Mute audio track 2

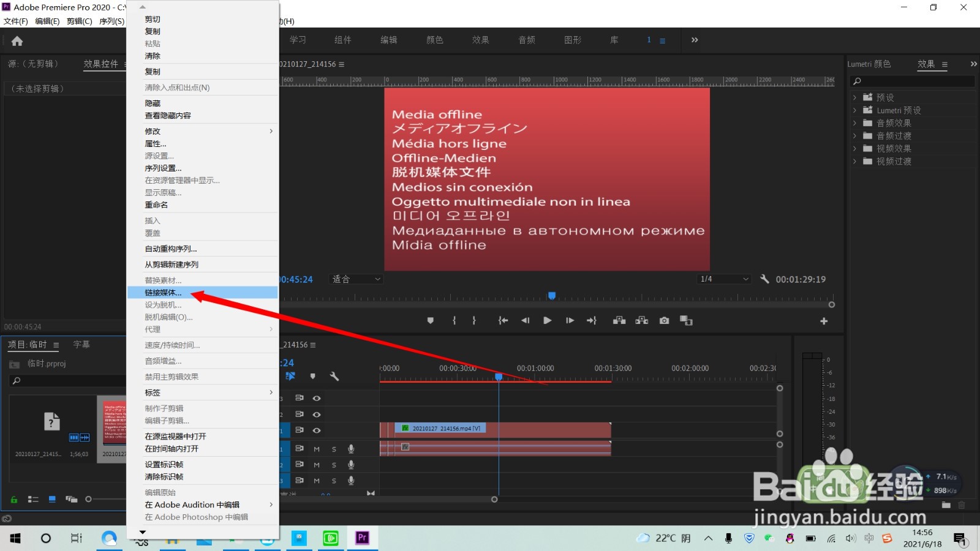pyautogui.click(x=317, y=465)
